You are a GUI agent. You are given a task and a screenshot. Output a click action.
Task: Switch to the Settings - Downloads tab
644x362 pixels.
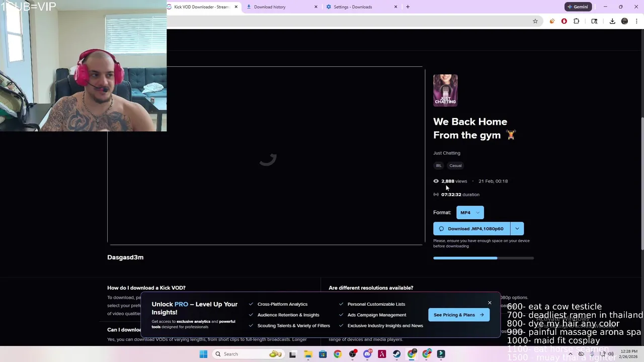(357, 7)
